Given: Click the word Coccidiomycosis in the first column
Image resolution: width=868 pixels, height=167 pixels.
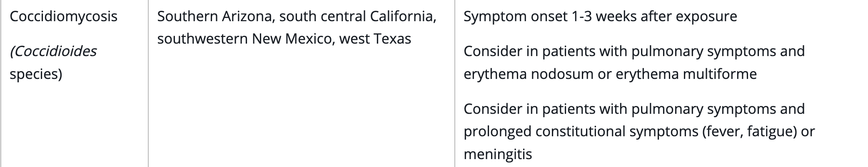Looking at the screenshot, I should point(63,17).
